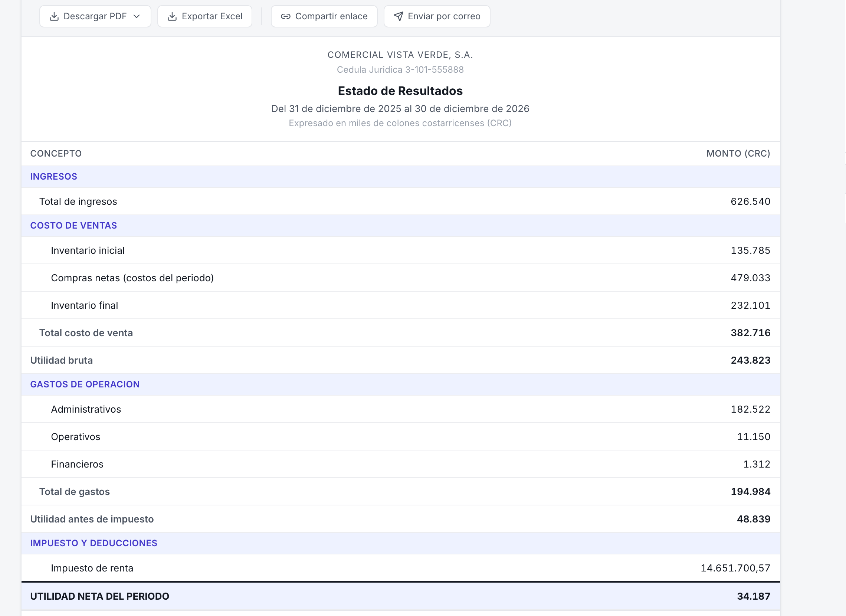
Task: Click the GASTOS DE OPERACION heading
Action: click(85, 384)
